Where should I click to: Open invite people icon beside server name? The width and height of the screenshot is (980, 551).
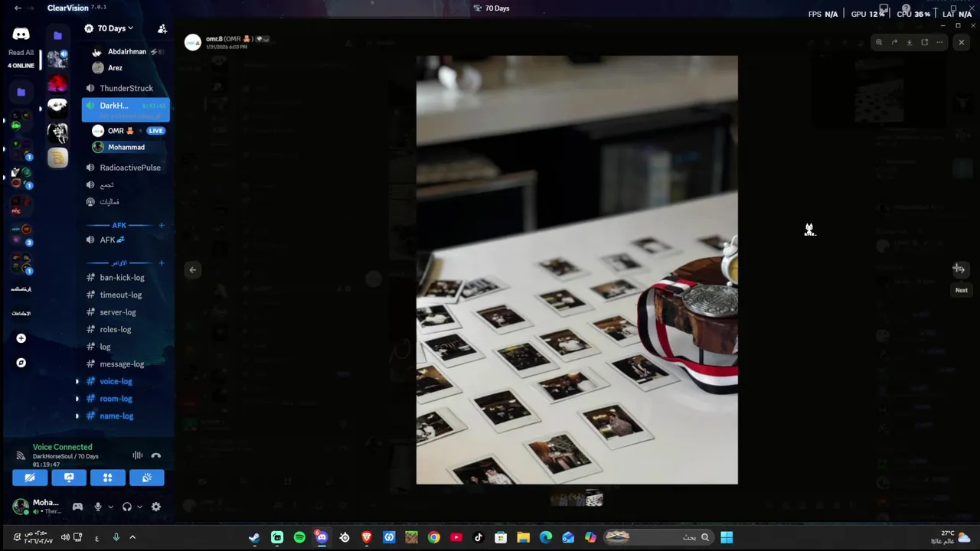[x=162, y=28]
